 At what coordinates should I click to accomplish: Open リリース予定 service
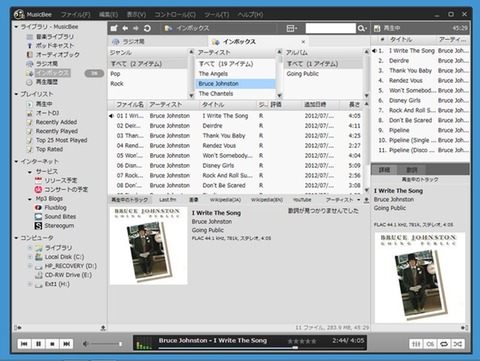click(x=61, y=180)
